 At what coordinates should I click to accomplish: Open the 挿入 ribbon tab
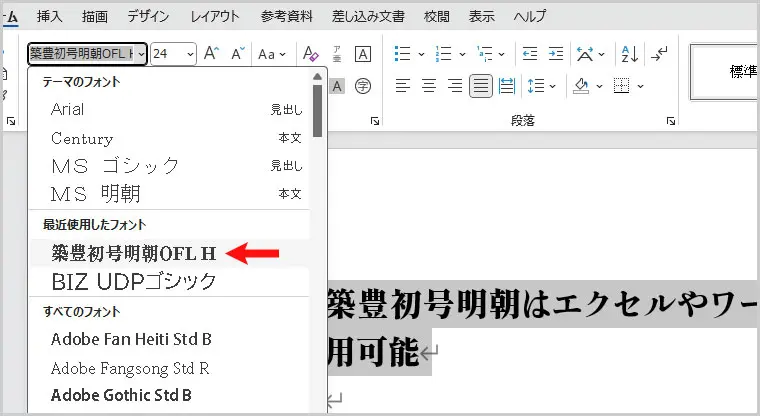click(49, 17)
